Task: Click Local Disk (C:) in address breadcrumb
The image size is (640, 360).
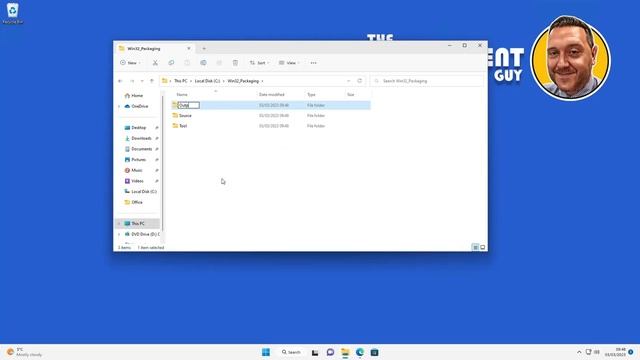Action: [207, 81]
